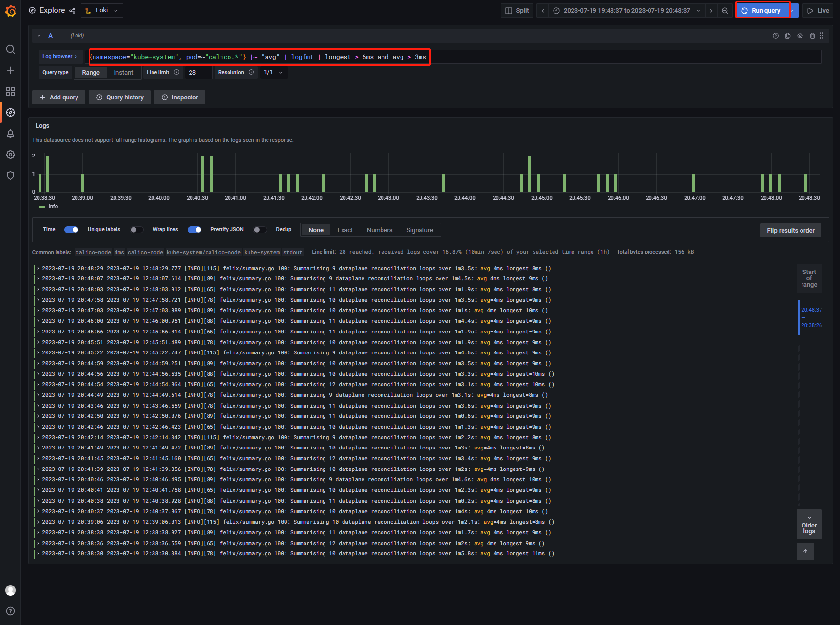Collapse query row A
Image resolution: width=840 pixels, height=625 pixels.
(x=39, y=36)
